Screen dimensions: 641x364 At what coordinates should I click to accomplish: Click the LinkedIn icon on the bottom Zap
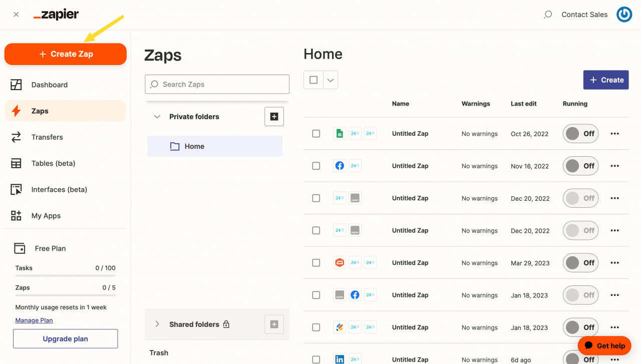tap(339, 358)
